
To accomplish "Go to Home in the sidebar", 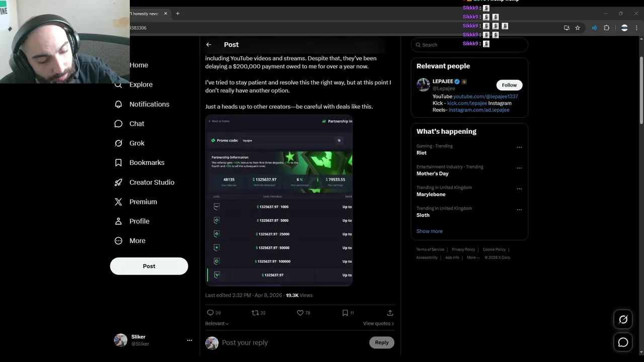I will click(x=139, y=65).
